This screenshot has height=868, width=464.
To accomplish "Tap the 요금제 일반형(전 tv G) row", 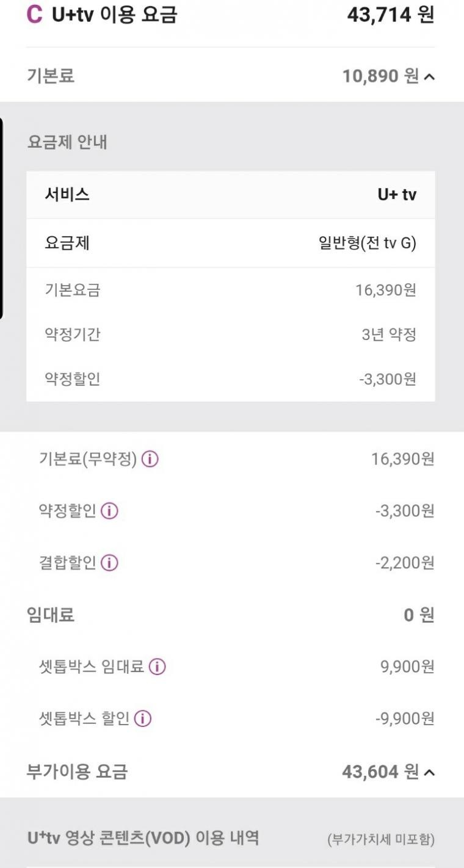I will pos(231,243).
